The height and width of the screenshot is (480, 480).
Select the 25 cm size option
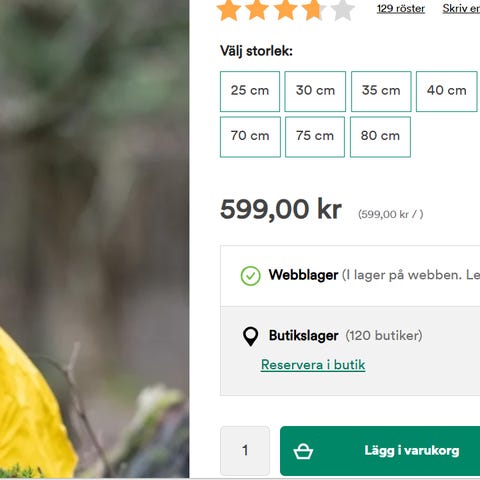point(250,91)
